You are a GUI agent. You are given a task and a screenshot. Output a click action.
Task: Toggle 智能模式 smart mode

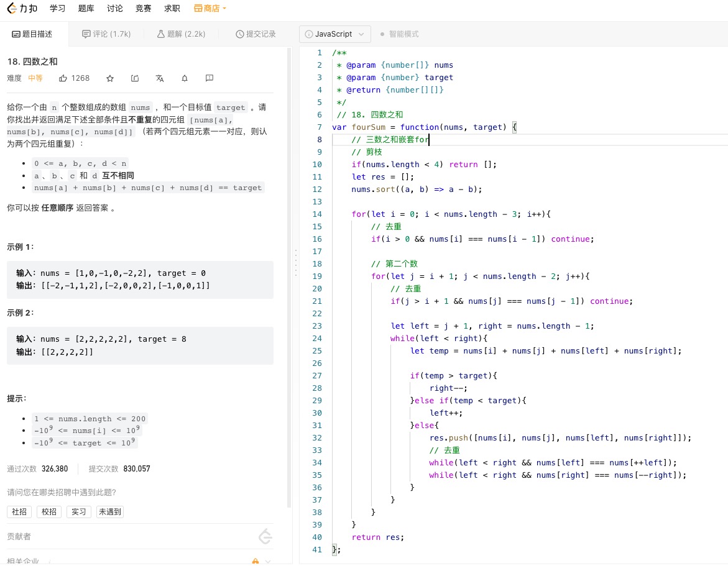[x=399, y=34]
